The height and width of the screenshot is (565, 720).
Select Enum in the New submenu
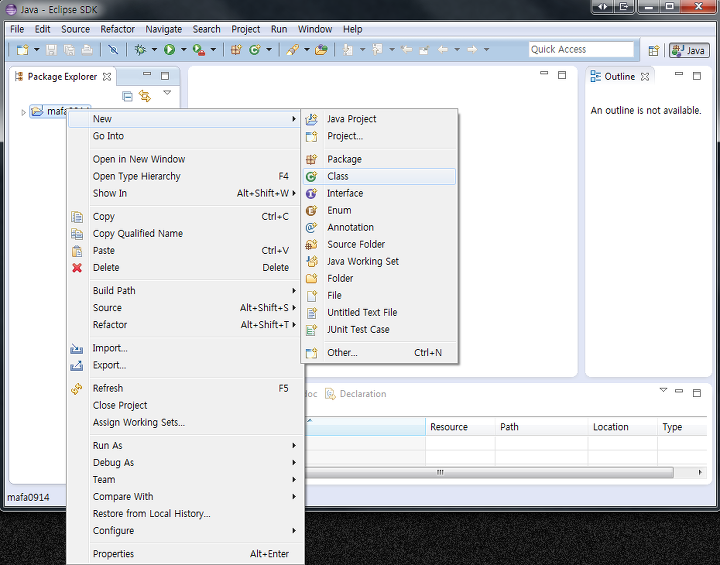tap(380, 210)
